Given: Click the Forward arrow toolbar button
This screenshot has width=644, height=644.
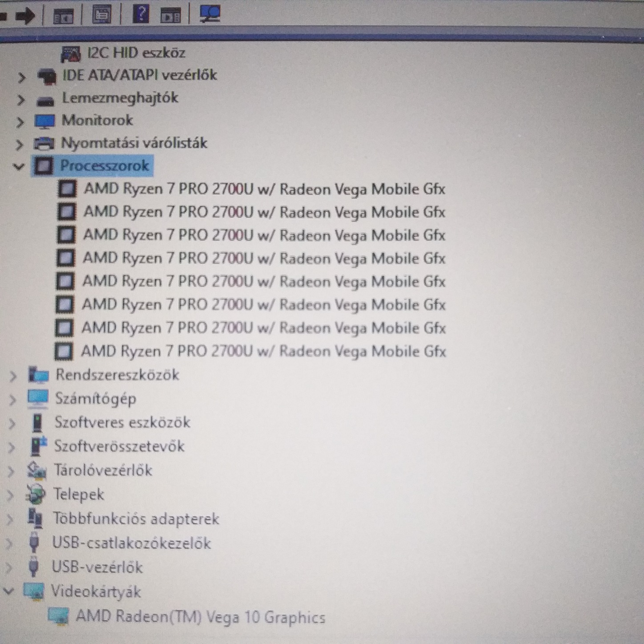Looking at the screenshot, I should pyautogui.click(x=25, y=16).
